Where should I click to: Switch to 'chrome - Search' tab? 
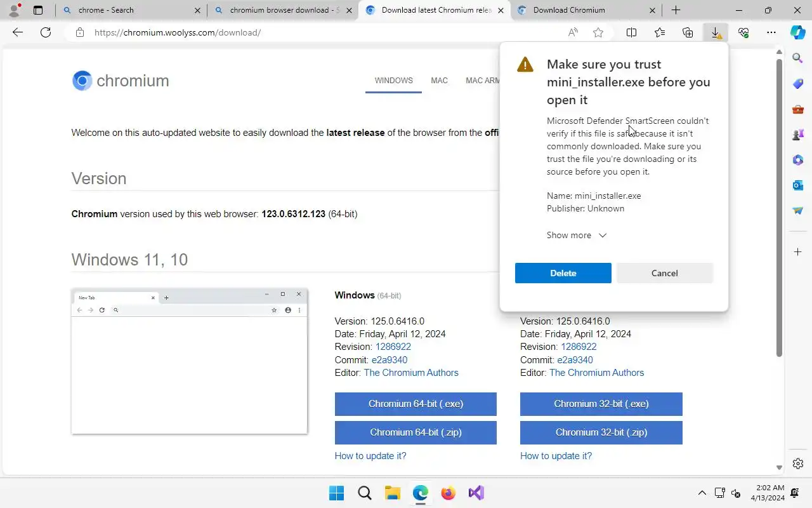pos(131,10)
